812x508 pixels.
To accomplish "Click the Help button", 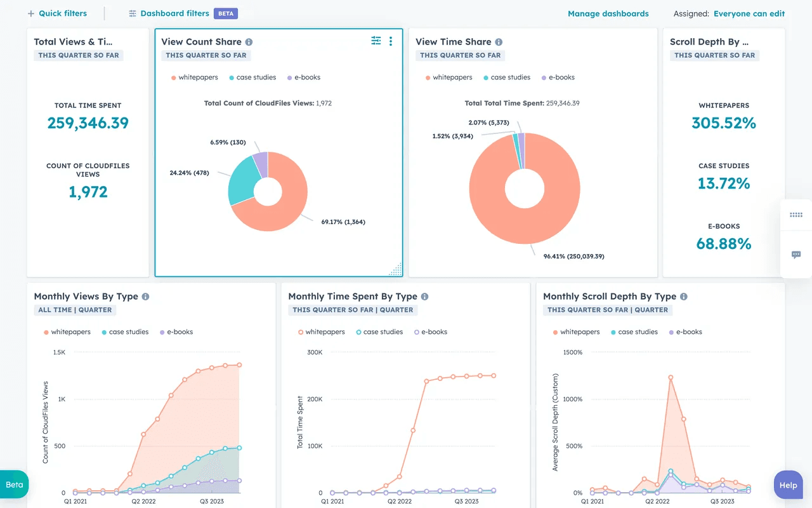I will pyautogui.click(x=788, y=485).
